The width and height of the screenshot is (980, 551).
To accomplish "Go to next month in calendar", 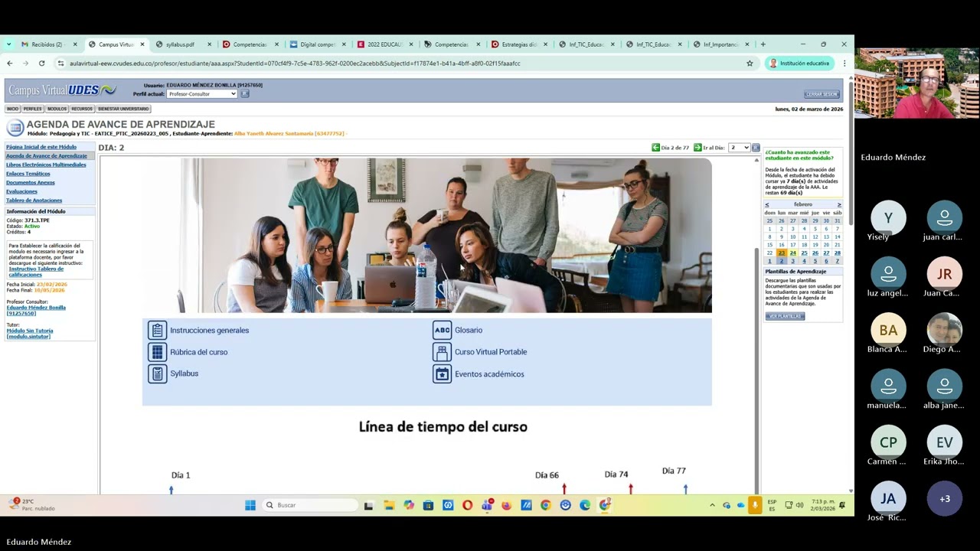I will point(839,204).
